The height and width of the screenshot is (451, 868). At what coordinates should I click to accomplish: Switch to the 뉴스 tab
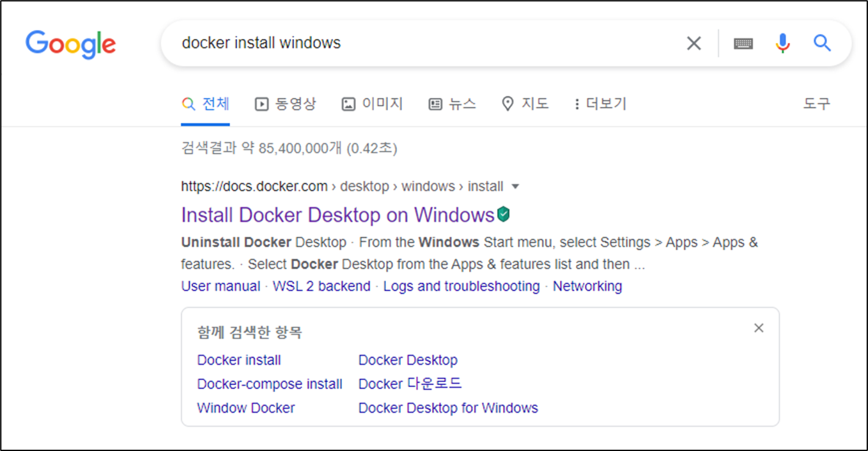452,104
